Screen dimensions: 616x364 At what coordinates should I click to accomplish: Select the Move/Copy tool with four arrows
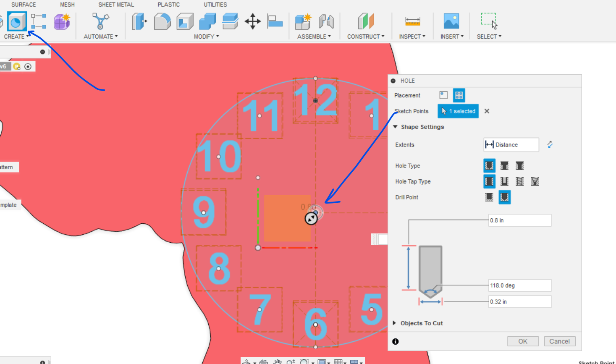(253, 21)
